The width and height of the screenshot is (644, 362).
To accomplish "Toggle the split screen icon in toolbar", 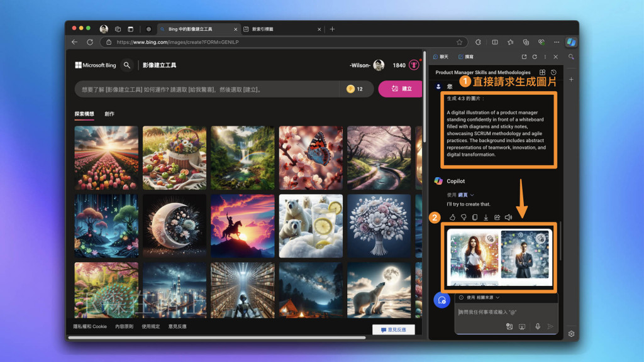I will tap(495, 42).
